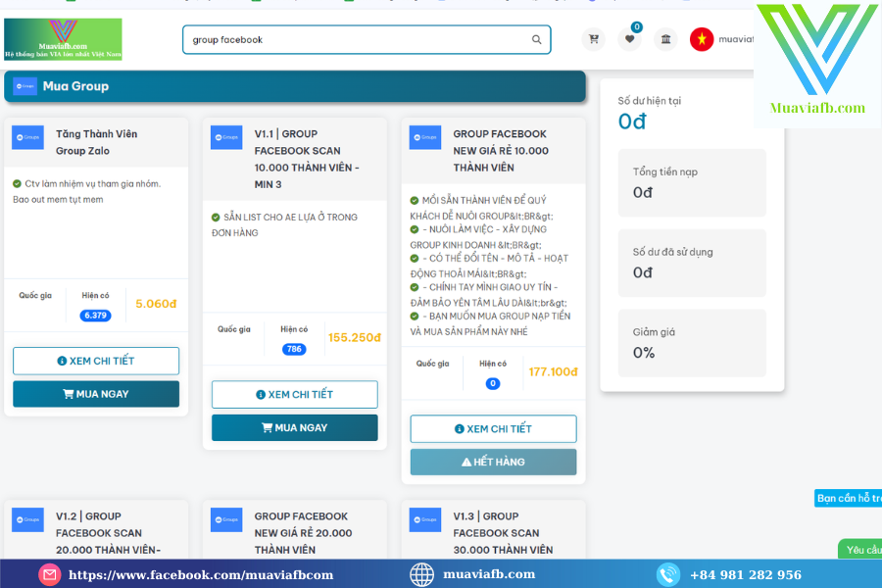The image size is (882, 588).
Task: Open V1.2 Group Facebook Scan 20.000 title
Action: (108, 533)
